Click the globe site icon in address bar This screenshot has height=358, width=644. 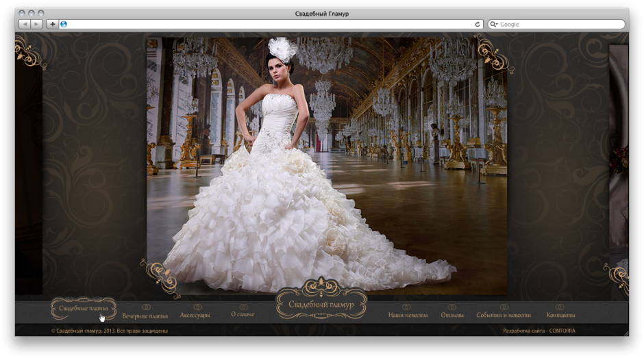coord(64,24)
